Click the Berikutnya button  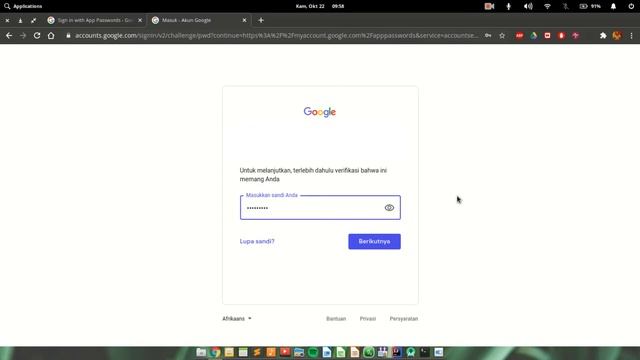(374, 241)
